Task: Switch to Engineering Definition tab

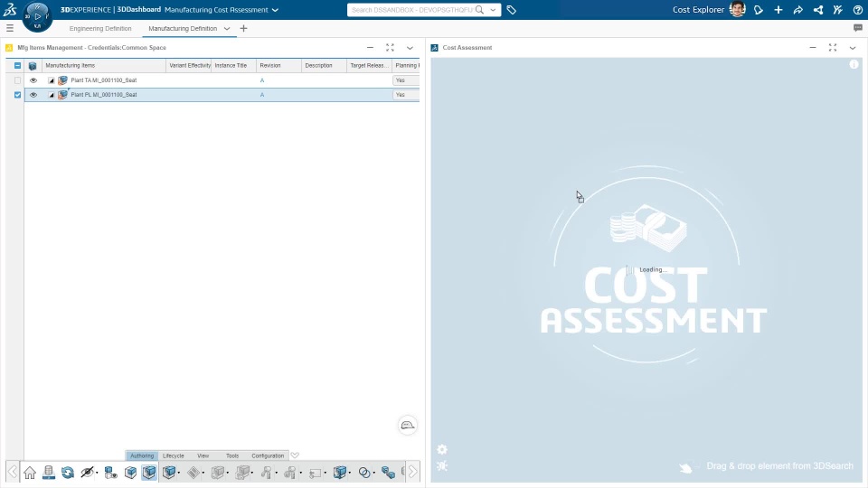Action: [x=100, y=28]
